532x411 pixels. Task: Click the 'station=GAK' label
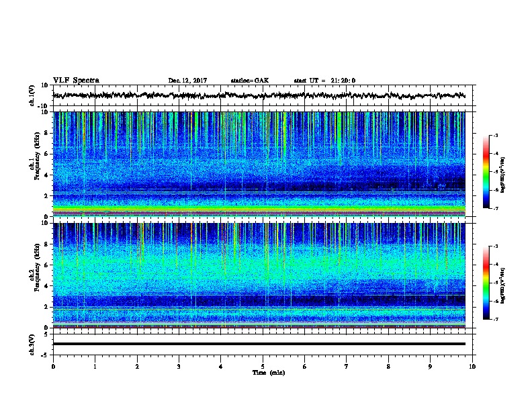pos(250,81)
